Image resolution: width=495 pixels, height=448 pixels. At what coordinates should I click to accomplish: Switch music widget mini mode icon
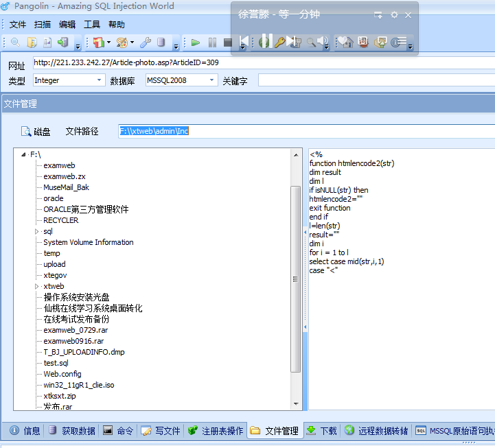pyautogui.click(x=378, y=15)
